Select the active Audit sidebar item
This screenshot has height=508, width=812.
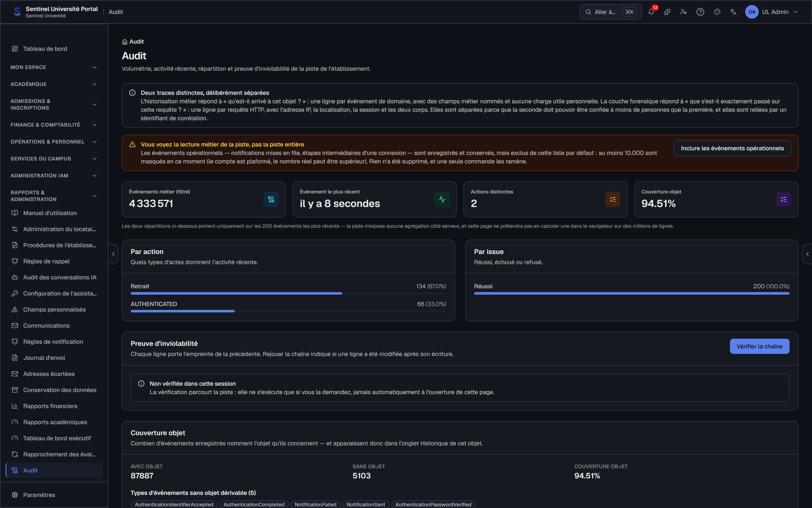pyautogui.click(x=54, y=470)
